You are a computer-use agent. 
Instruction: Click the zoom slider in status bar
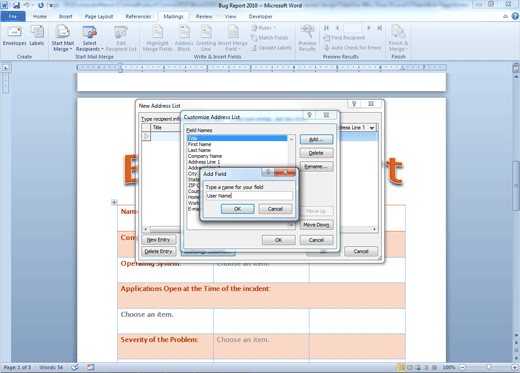489,367
